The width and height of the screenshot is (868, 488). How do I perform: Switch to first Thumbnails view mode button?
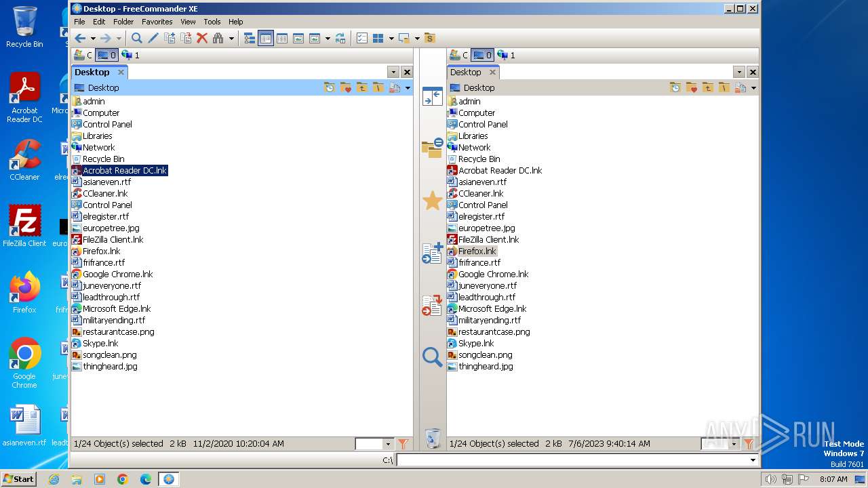pyautogui.click(x=298, y=39)
